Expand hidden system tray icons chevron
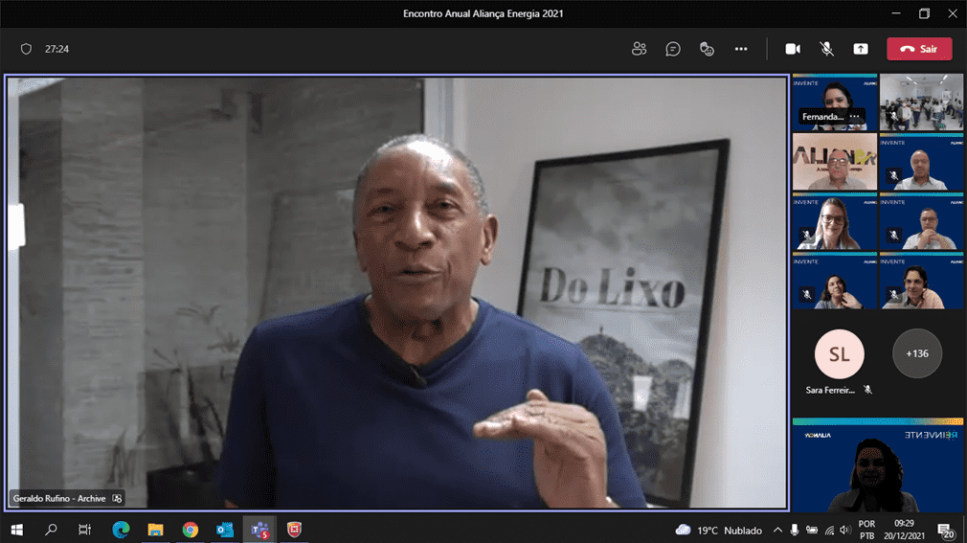The width and height of the screenshot is (967, 543). [x=778, y=530]
